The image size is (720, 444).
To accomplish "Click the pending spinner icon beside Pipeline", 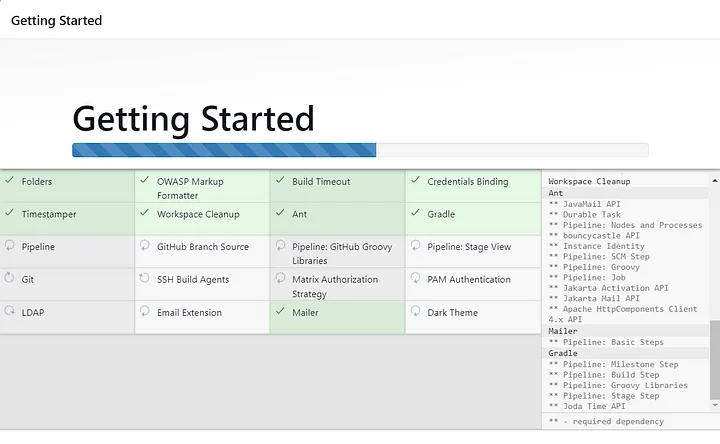I will tap(10, 246).
